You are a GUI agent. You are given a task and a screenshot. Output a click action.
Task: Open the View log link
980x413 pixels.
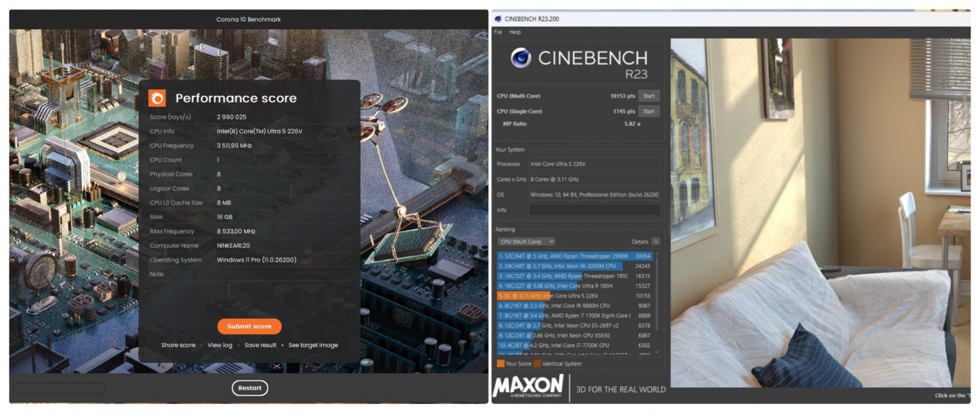point(220,345)
